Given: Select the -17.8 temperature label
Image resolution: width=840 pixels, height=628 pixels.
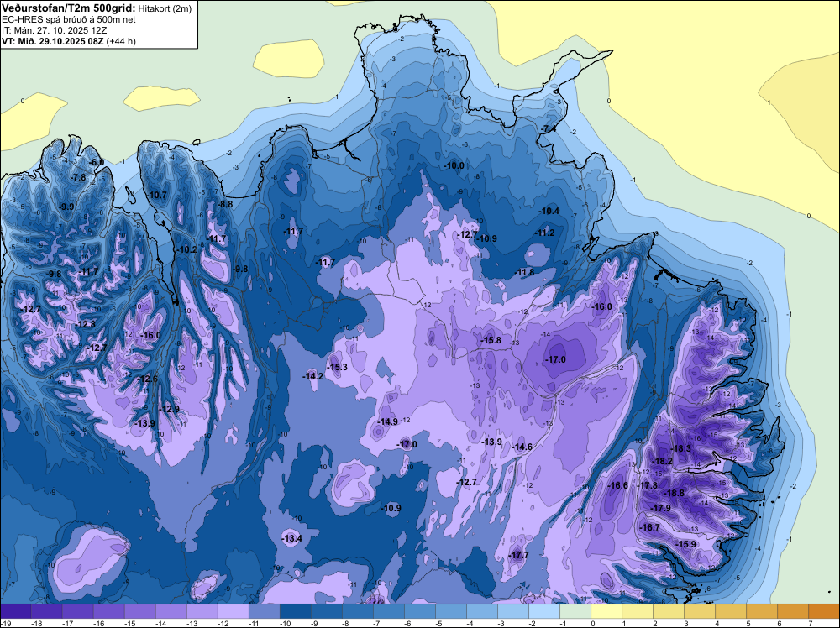Looking at the screenshot, I should [647, 485].
